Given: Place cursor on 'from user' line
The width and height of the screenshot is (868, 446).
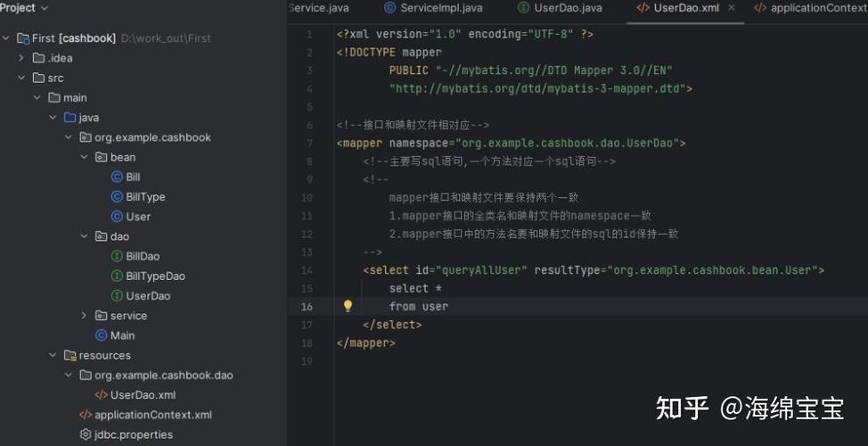Looking at the screenshot, I should click(419, 306).
